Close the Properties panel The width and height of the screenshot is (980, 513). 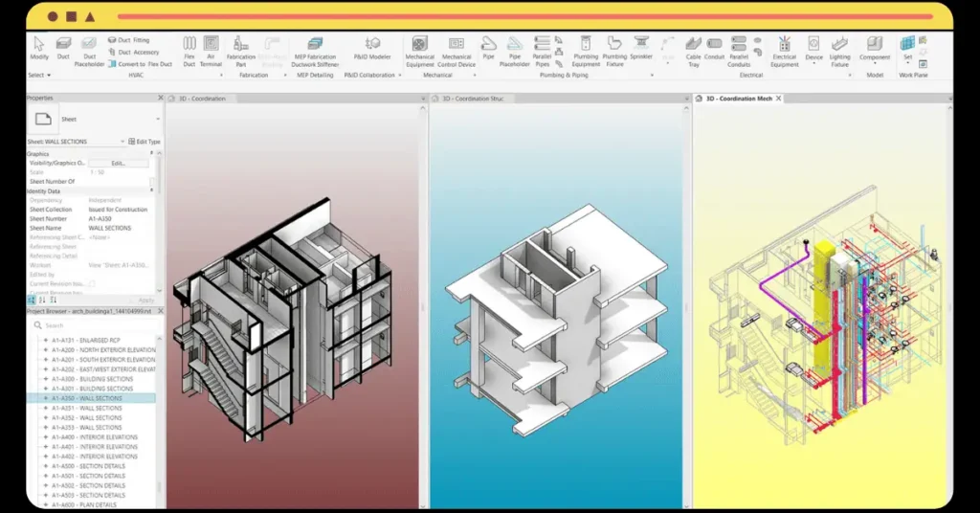pos(161,98)
